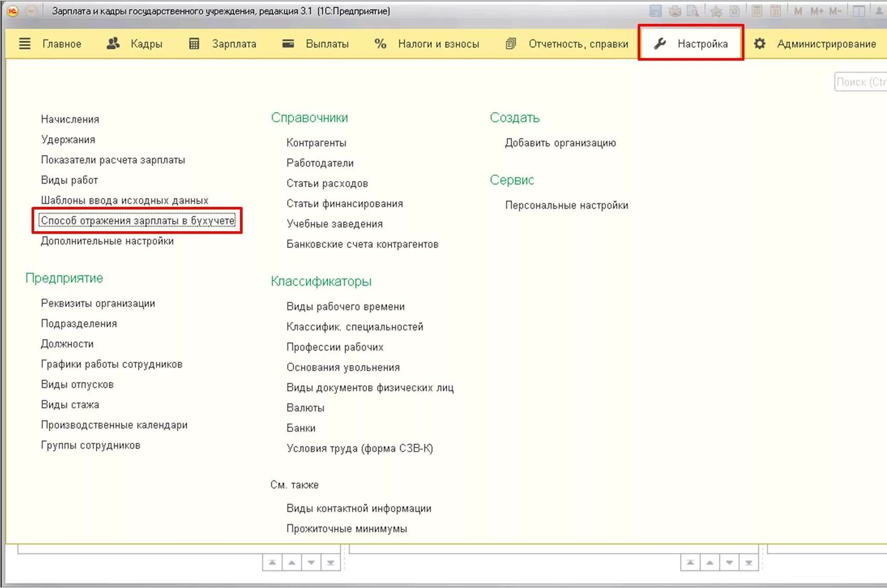Click move-down arrow in left bottom panel
This screenshot has height=588, width=887.
click(311, 563)
